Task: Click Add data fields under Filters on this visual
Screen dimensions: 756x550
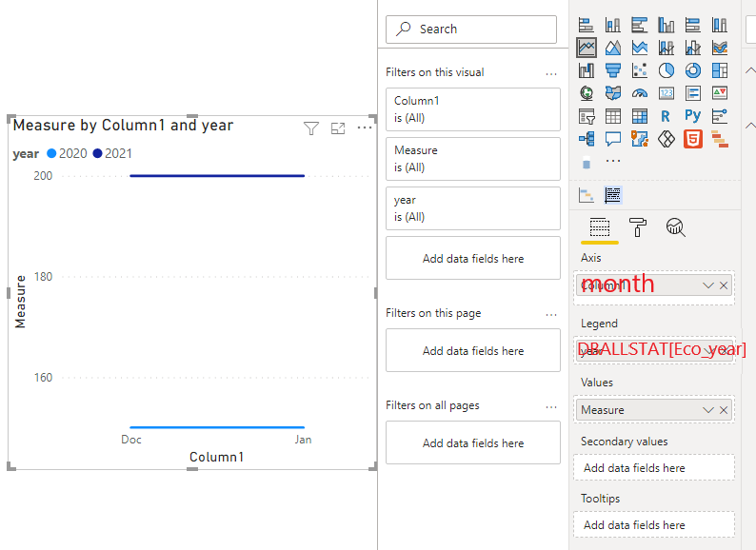Action: [473, 258]
